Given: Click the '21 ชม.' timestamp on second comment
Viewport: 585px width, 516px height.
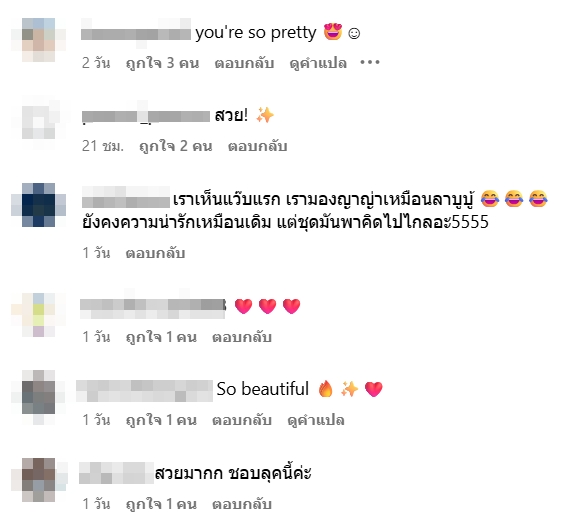Looking at the screenshot, I should tap(103, 146).
